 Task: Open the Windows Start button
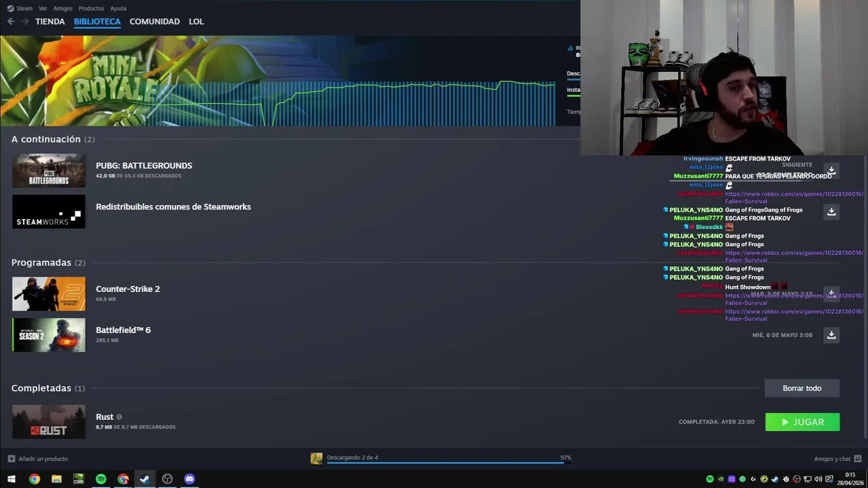[x=12, y=479]
